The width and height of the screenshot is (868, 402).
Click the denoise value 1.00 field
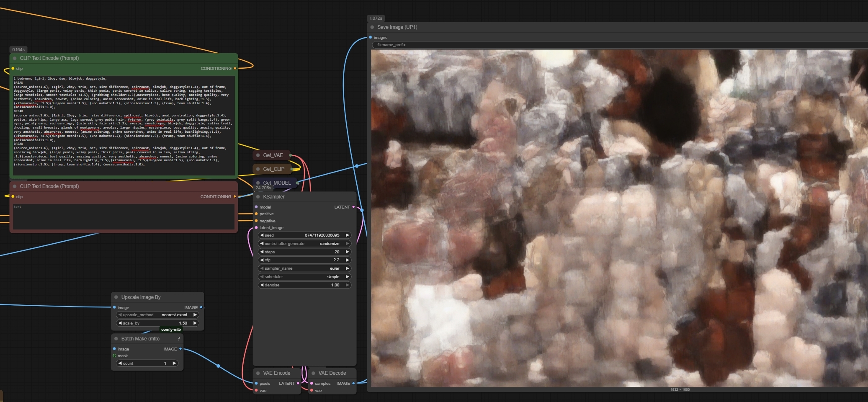(x=304, y=285)
